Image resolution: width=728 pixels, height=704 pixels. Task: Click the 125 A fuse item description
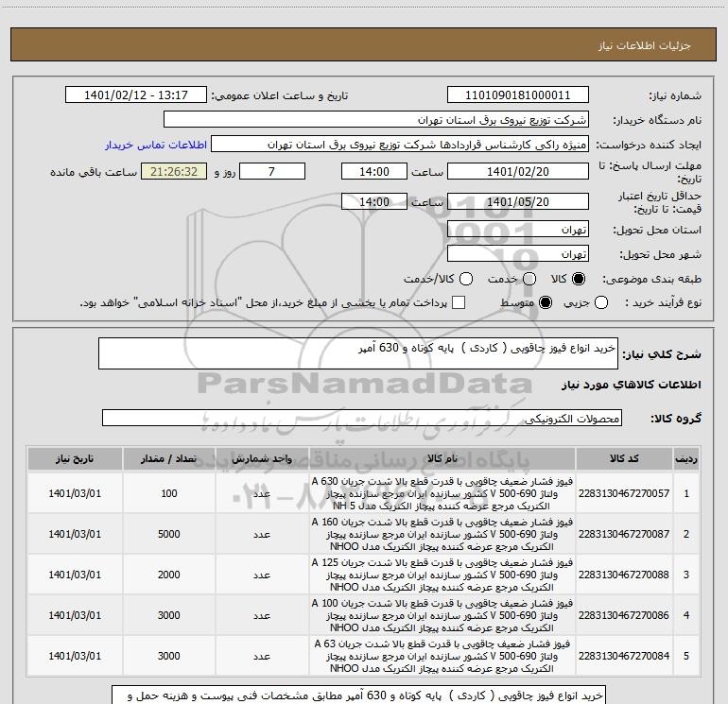point(442,575)
